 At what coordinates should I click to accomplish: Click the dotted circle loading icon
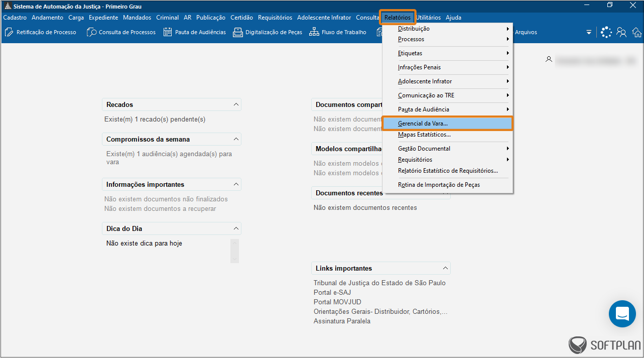coord(606,32)
